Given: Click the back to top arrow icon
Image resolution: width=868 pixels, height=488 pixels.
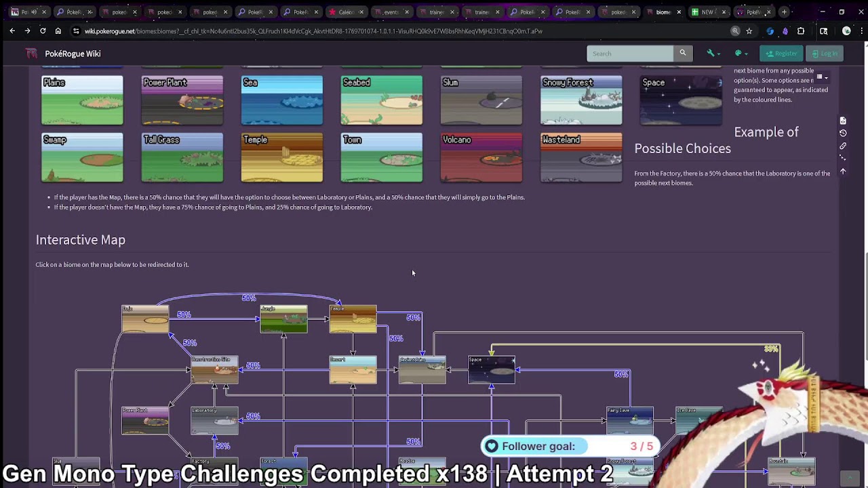Looking at the screenshot, I should 843,171.
